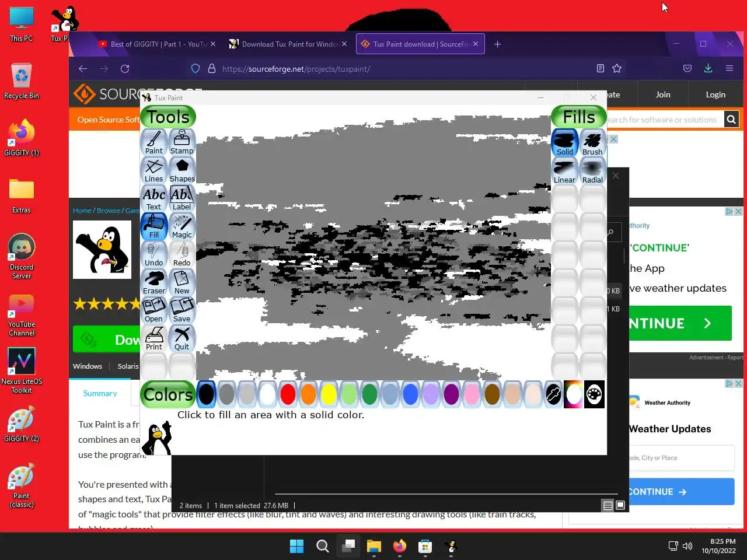Viewport: 747px width, 560px height.
Task: Select the Linear gradient fill
Action: 565,171
